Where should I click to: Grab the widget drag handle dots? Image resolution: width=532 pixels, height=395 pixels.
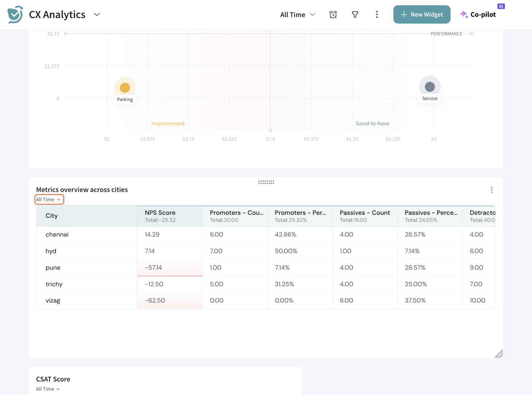266,182
